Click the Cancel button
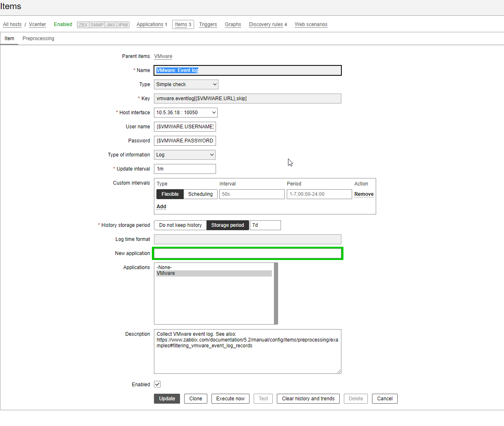This screenshot has height=426, width=504. [x=385, y=399]
